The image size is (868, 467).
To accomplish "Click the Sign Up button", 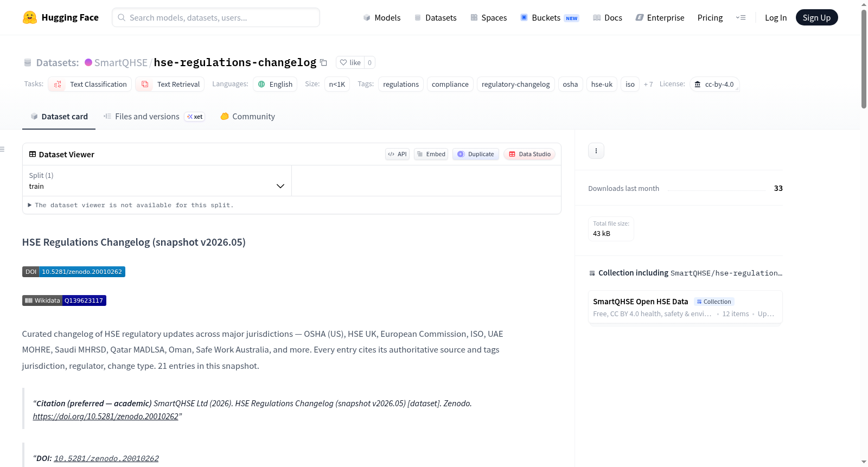I will coord(816,17).
